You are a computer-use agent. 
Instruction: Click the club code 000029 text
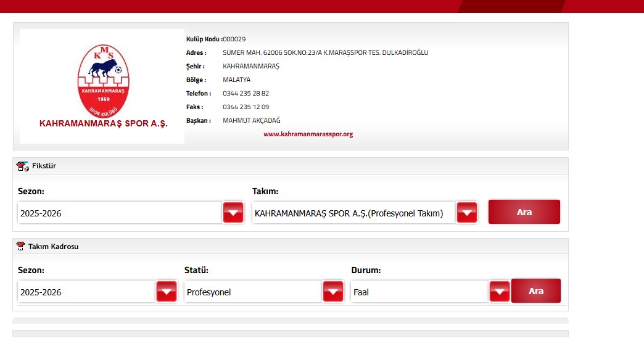[x=234, y=39]
